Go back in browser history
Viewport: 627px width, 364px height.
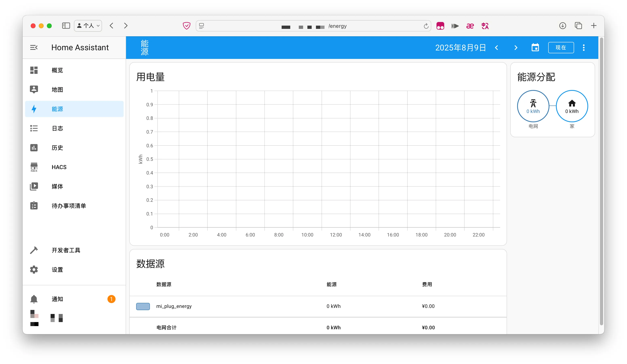112,26
